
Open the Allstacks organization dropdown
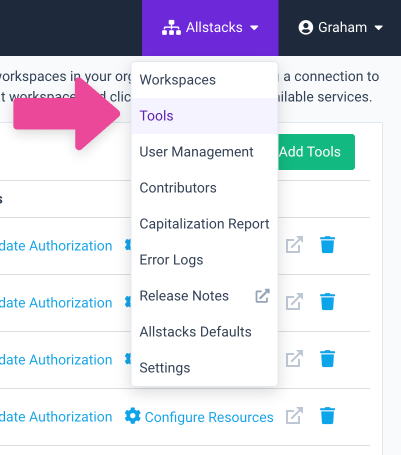point(210,28)
